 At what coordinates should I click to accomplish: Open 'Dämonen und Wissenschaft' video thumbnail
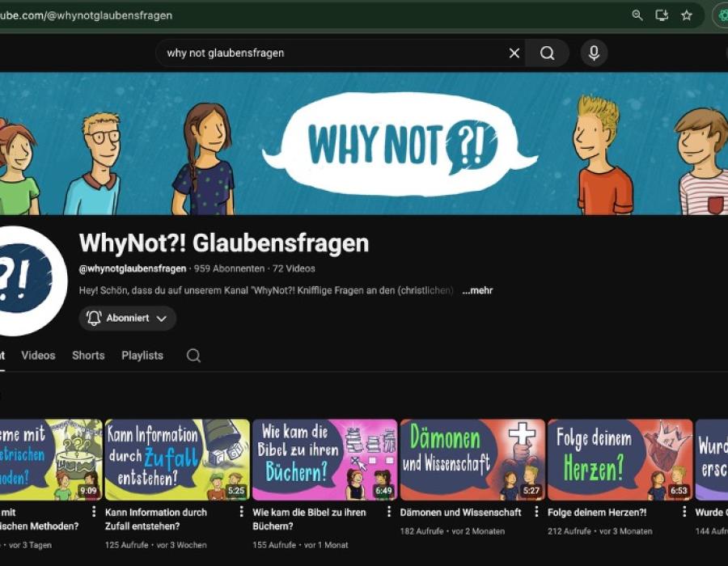472,460
